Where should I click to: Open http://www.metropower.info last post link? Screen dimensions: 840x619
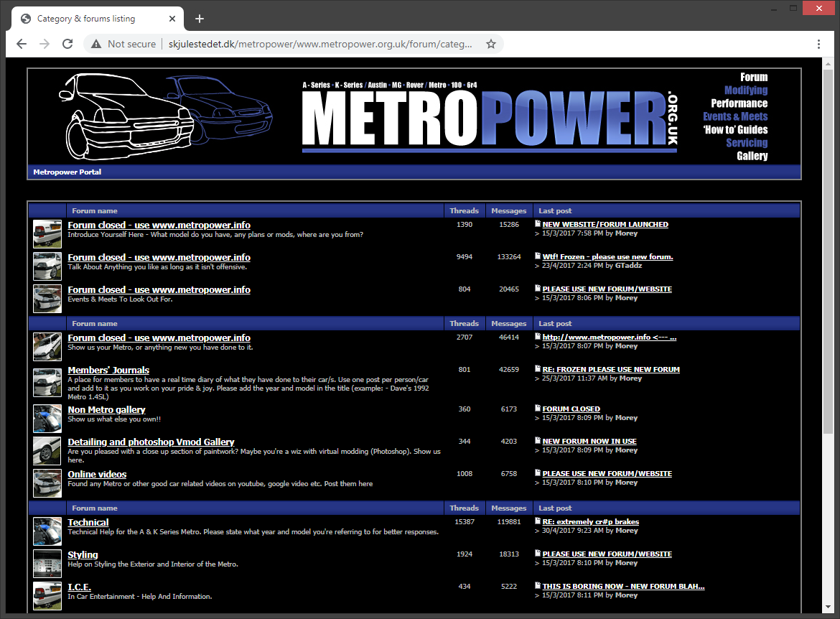coord(609,337)
